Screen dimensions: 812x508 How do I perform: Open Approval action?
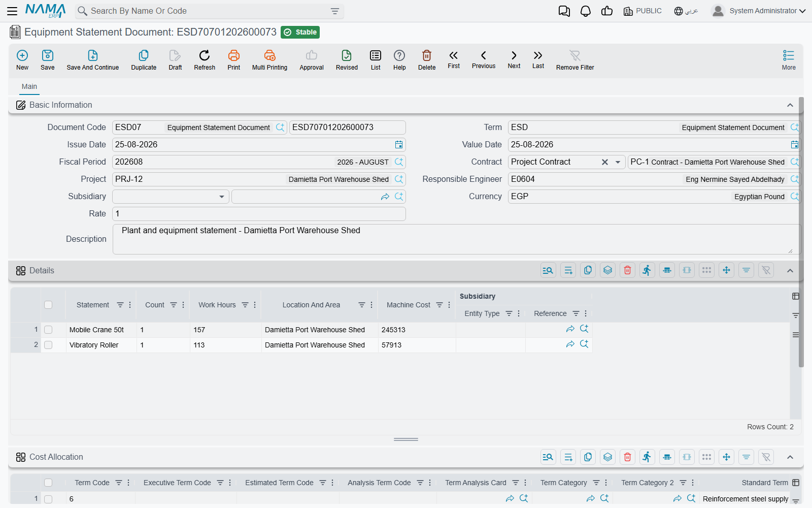click(x=312, y=60)
